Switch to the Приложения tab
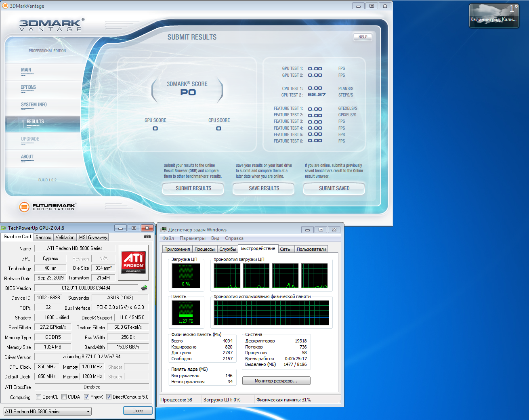This screenshot has width=529, height=420. [177, 249]
